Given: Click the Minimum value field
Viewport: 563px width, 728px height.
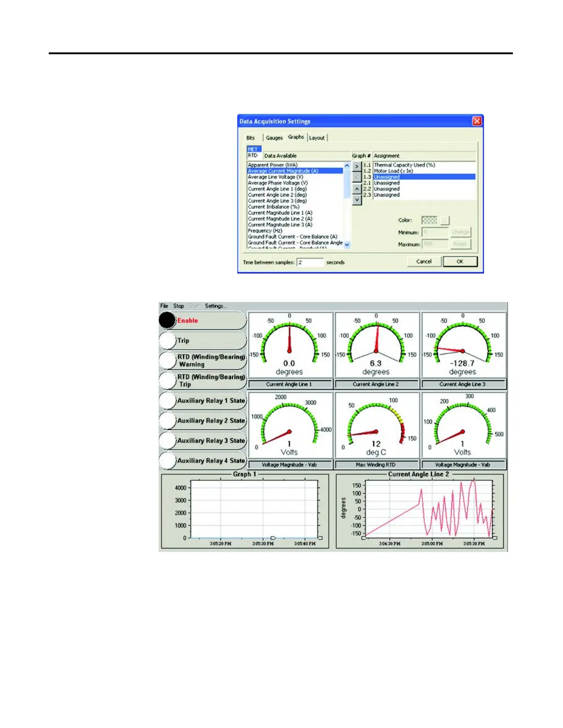Looking at the screenshot, I should [x=435, y=232].
